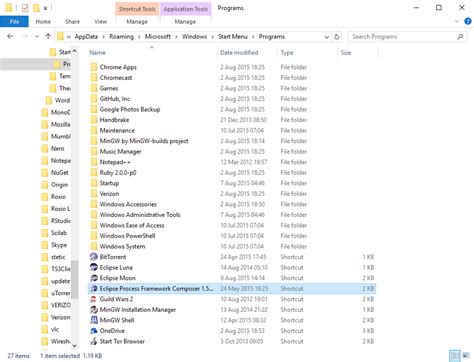Select the Guild Wars 2 shortcut icon

coord(94,299)
